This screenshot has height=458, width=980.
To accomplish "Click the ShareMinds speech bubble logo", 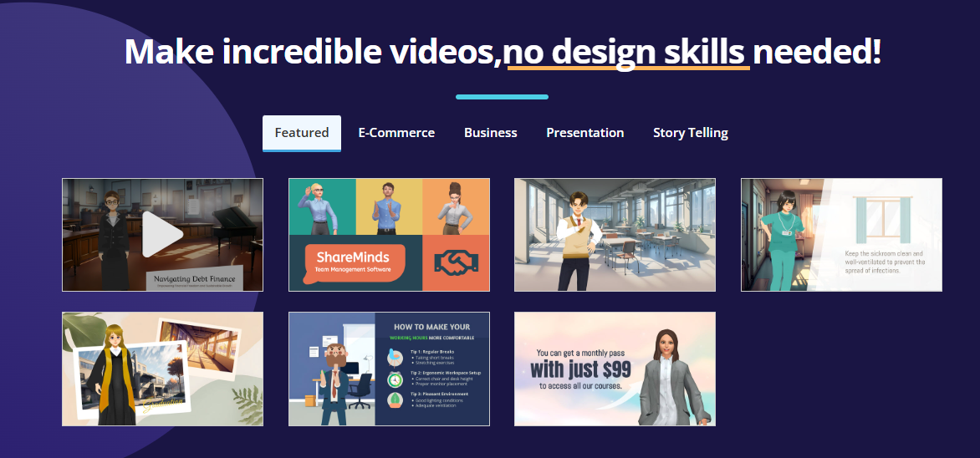I will [x=355, y=263].
